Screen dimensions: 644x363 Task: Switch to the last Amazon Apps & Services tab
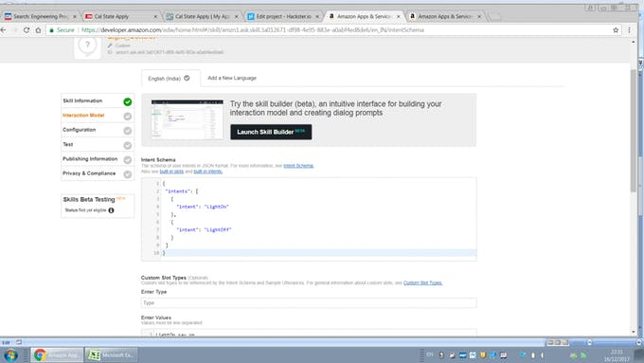point(444,16)
